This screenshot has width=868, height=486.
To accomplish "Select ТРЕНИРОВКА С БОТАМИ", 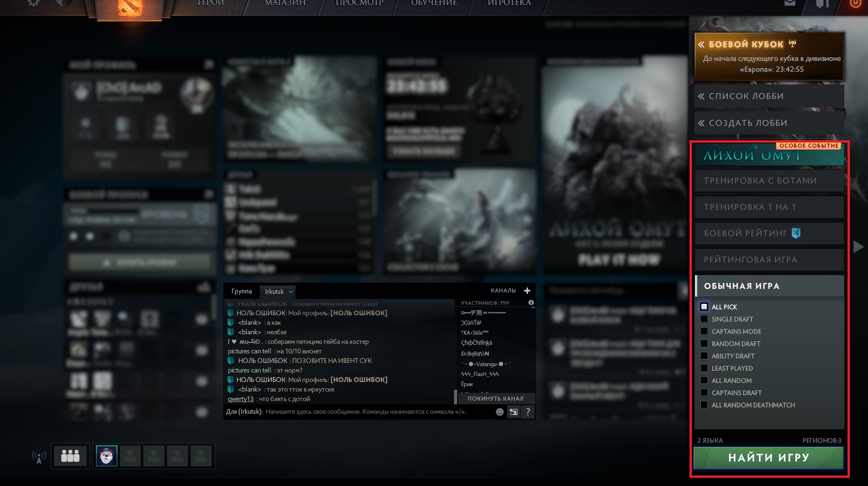I will click(x=769, y=181).
